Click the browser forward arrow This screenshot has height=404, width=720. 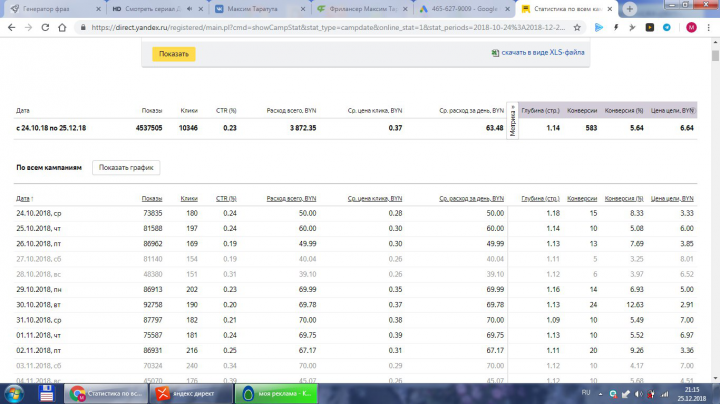(x=28, y=28)
